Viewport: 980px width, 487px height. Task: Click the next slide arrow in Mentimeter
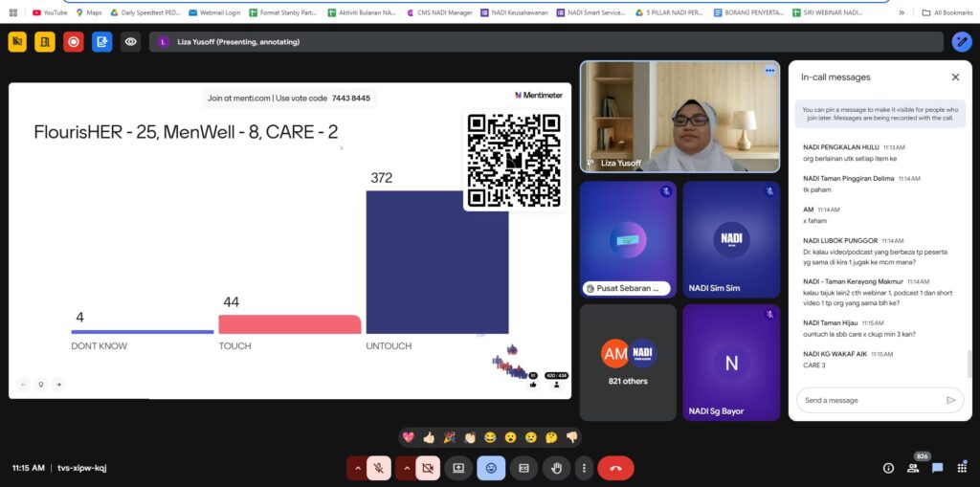point(58,385)
